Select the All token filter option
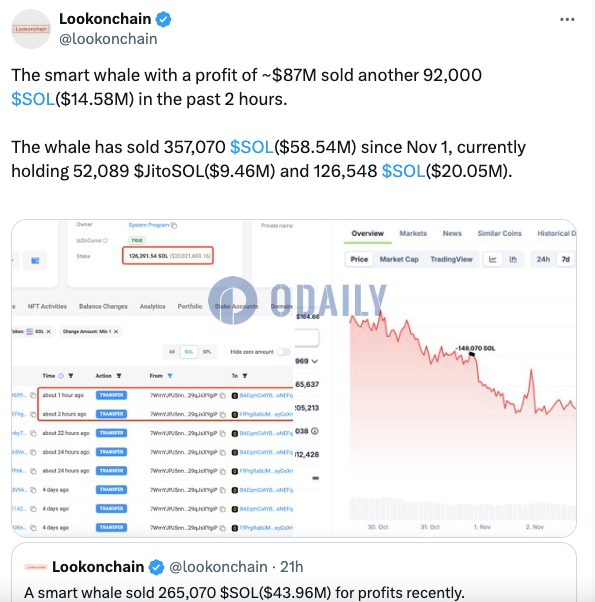 (172, 352)
